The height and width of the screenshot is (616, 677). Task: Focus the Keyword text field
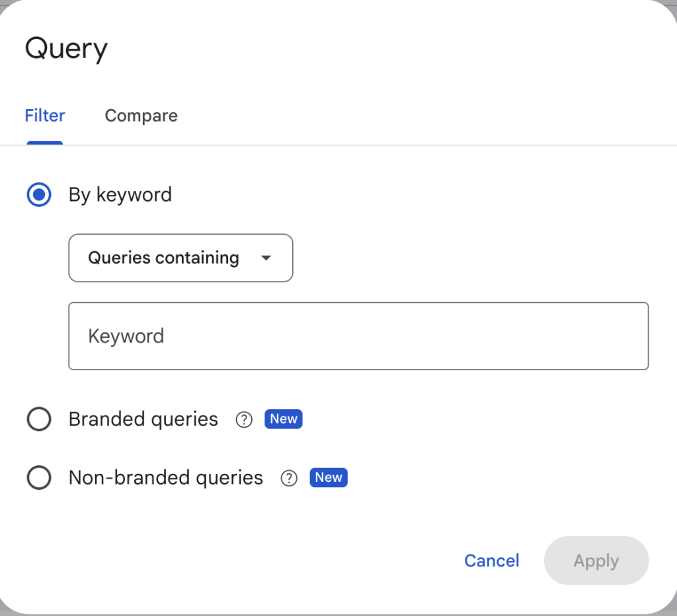point(358,336)
